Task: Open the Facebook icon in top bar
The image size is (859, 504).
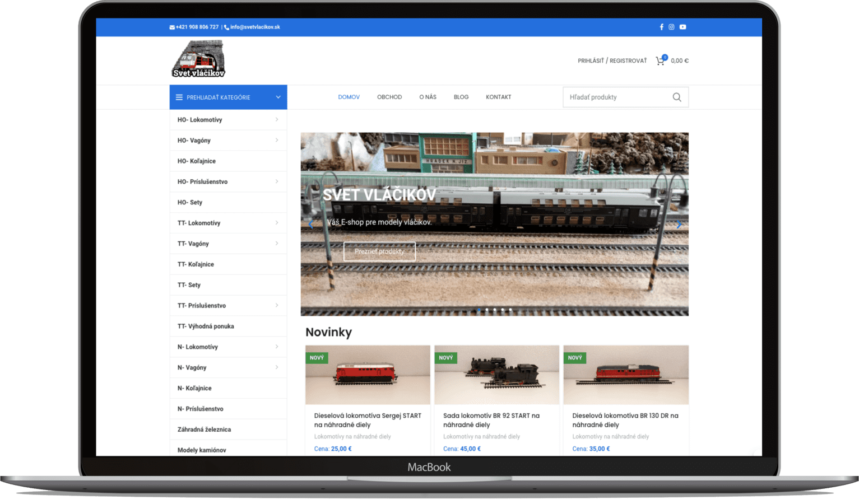Action: coord(661,27)
